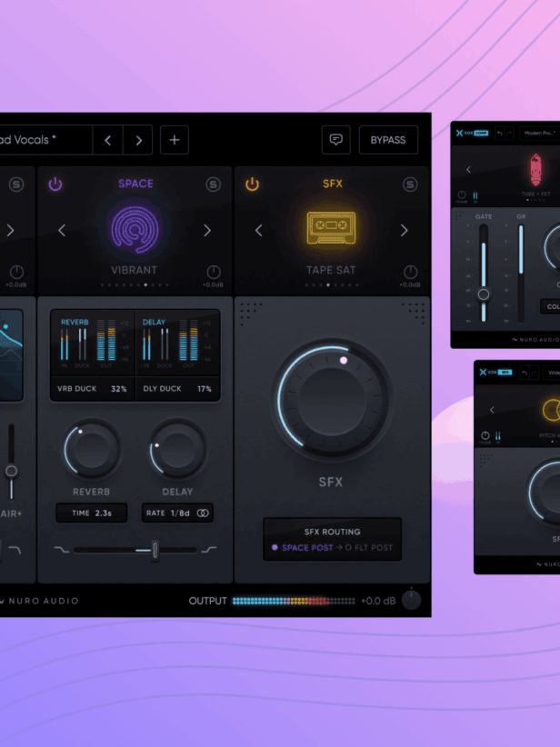560x747 pixels.
Task: Click the partially visible COL button in Vox Comp
Action: [550, 306]
